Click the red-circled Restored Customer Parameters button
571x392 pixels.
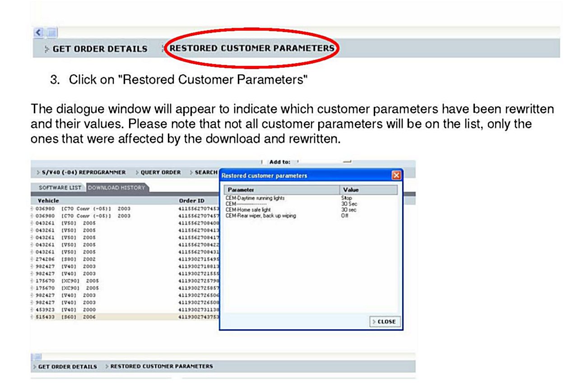[x=252, y=48]
